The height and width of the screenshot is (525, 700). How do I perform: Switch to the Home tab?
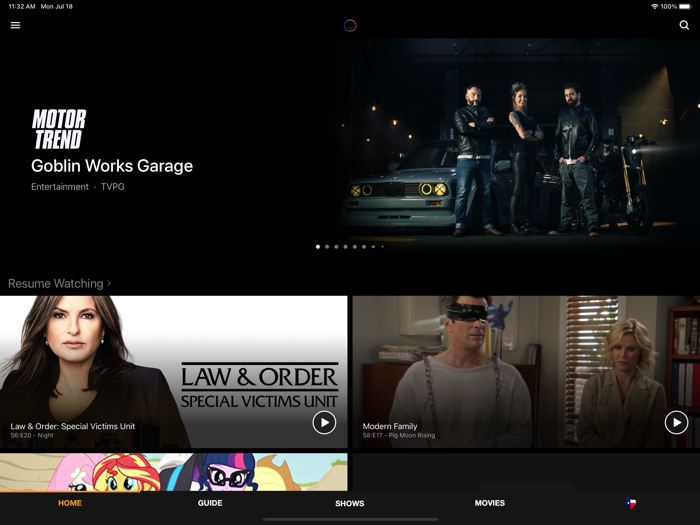(x=70, y=503)
